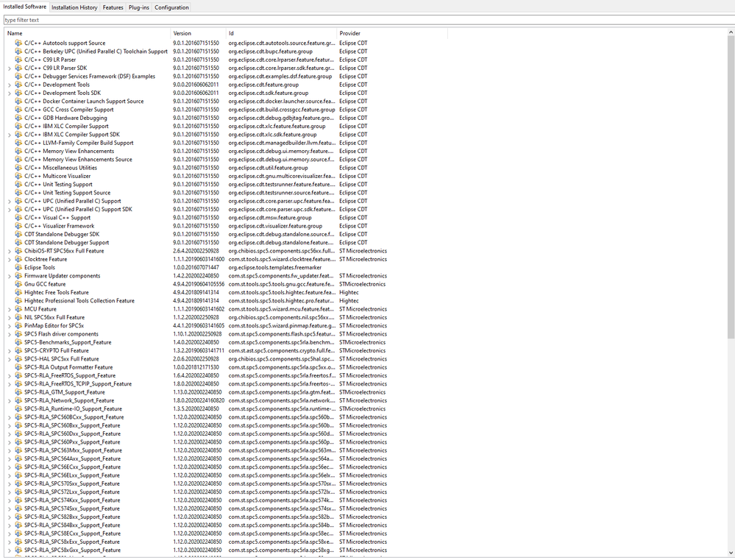This screenshot has width=735, height=560.
Task: Expand the C/C++ Development Tools node
Action: [10, 85]
